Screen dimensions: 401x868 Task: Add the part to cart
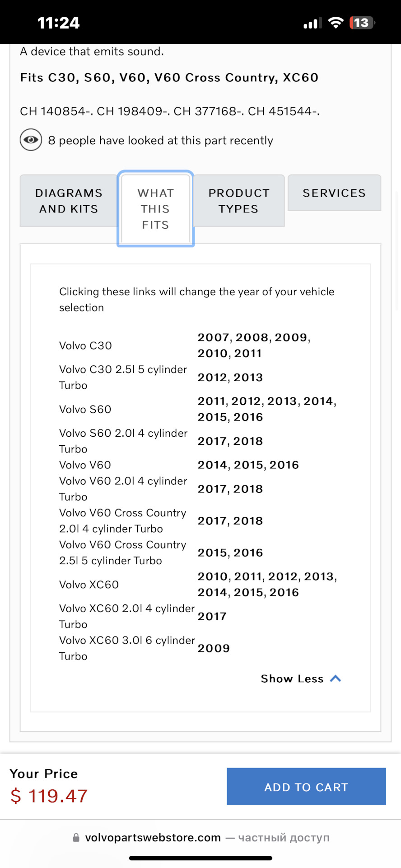[x=306, y=787]
